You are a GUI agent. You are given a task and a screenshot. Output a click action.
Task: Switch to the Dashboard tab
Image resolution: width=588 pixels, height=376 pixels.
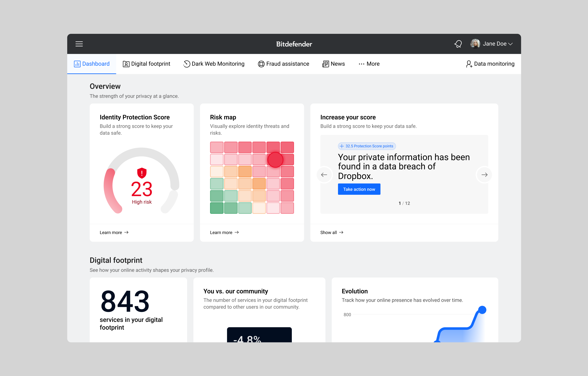pos(92,64)
